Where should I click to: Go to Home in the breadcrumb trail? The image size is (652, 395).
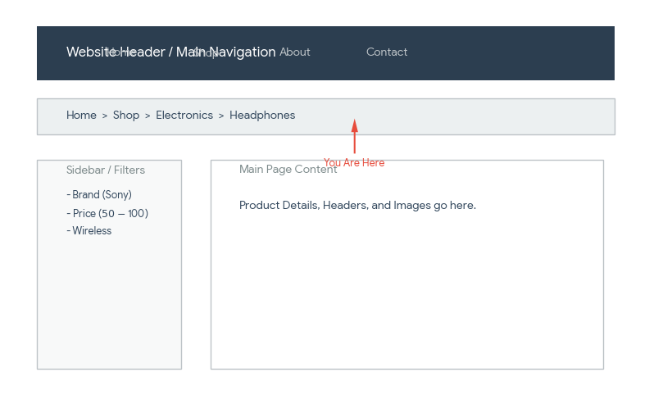coord(81,115)
